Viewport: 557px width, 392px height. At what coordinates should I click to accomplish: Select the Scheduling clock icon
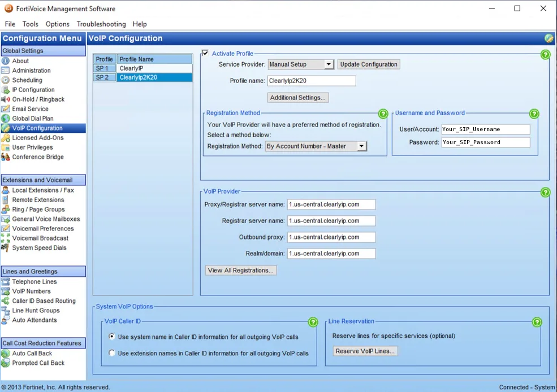[x=6, y=80]
